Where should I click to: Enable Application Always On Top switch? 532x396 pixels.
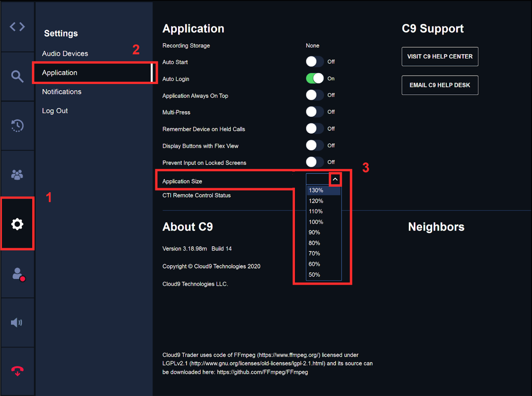coord(315,95)
